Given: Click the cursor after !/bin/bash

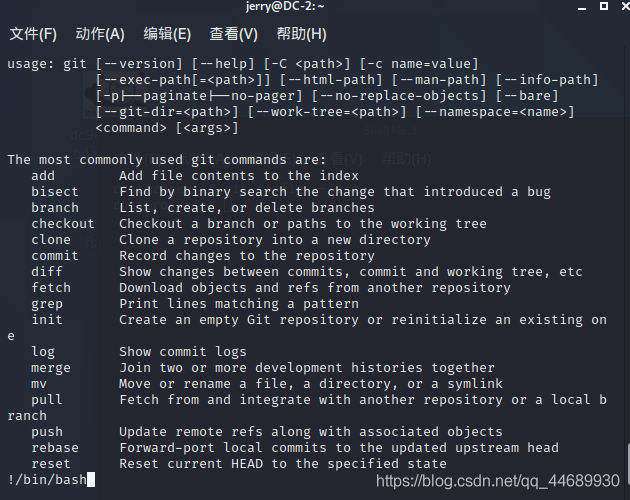Looking at the screenshot, I should click(x=90, y=480).
